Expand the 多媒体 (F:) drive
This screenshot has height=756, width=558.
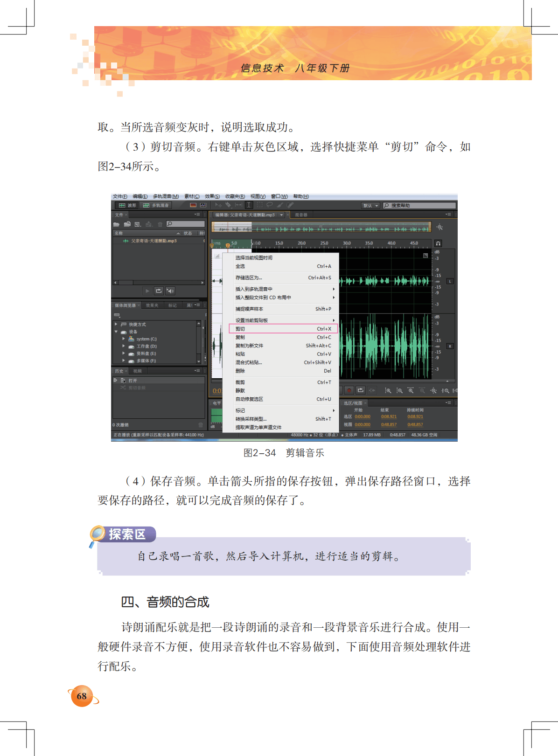point(124,361)
